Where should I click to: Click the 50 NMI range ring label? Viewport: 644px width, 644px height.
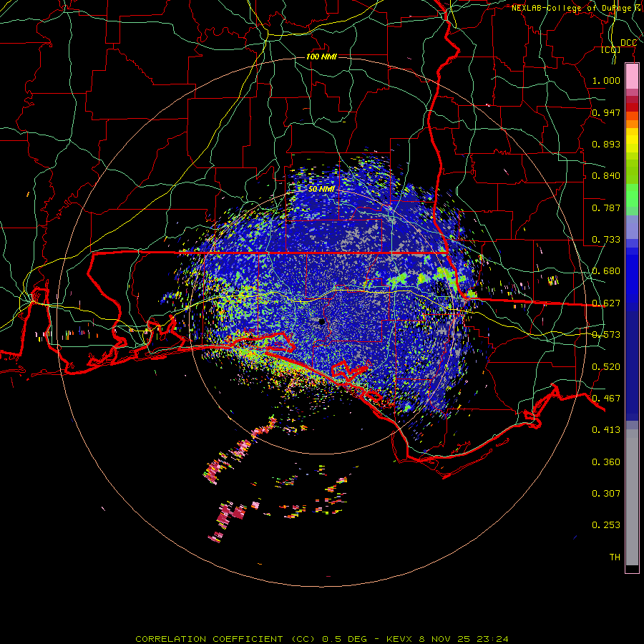coord(321,189)
